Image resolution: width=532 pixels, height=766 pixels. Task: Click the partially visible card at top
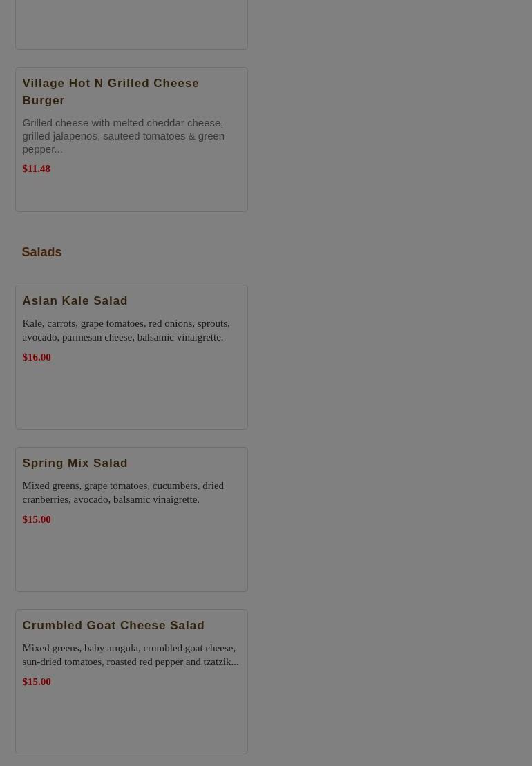(131, 23)
